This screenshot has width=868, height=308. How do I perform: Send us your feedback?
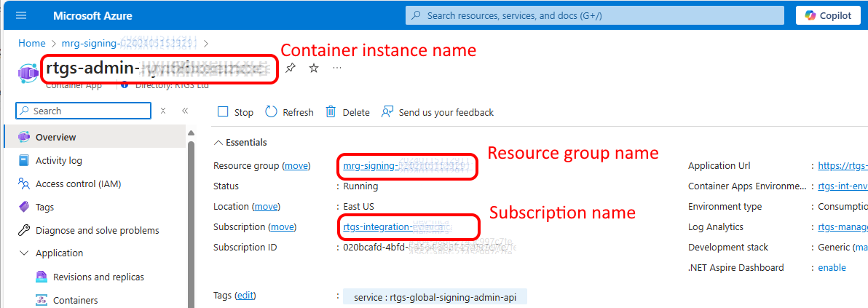(438, 112)
